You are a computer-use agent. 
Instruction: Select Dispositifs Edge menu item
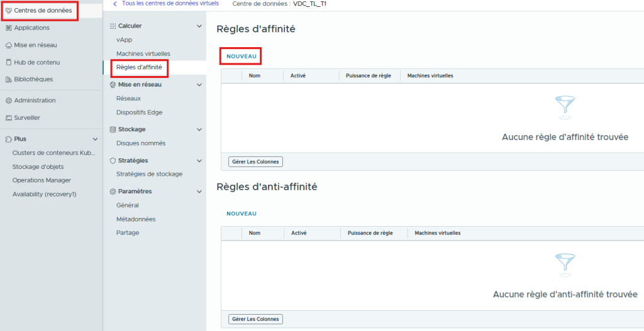[x=139, y=112]
